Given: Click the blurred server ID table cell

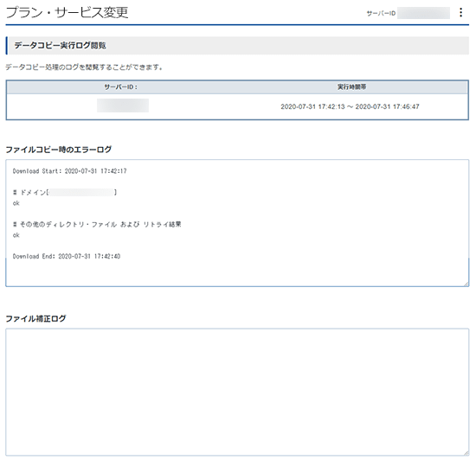Looking at the screenshot, I should pos(123,105).
